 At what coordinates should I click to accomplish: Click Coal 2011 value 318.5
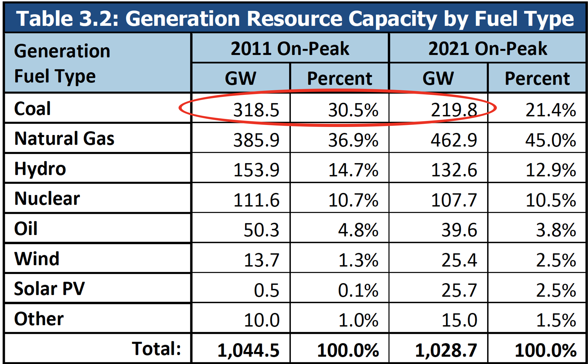[256, 110]
